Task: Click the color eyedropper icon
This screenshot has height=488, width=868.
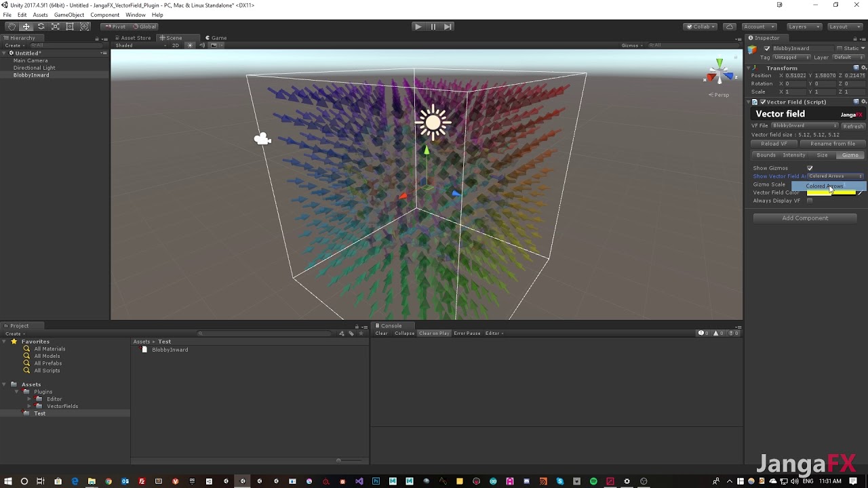Action: [861, 192]
